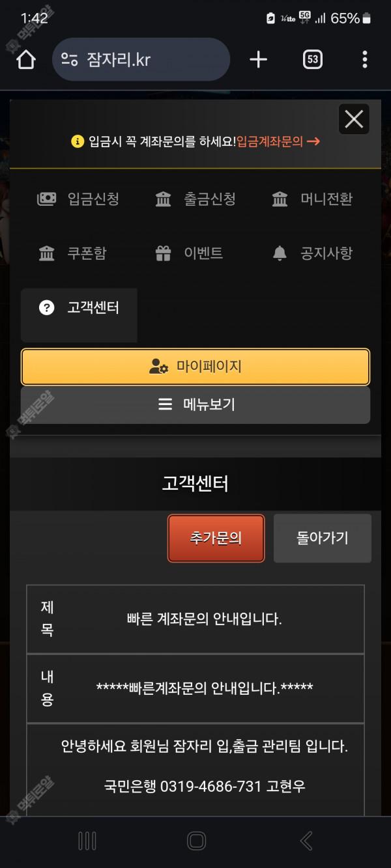The height and width of the screenshot is (868, 391).
Task: Tap the address bar 잠자리.kr
Action: (141, 60)
